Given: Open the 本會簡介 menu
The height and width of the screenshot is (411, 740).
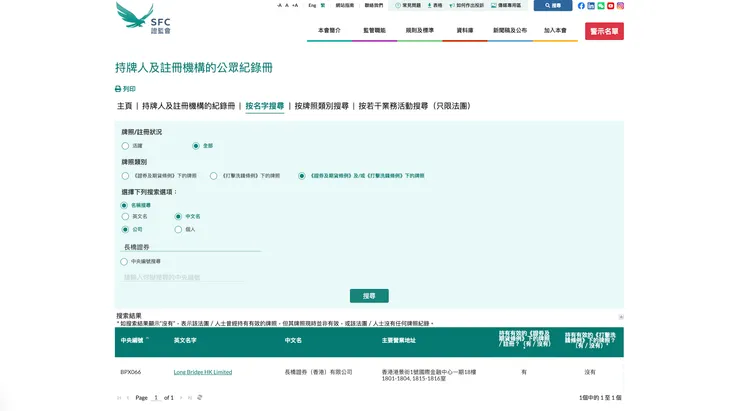Looking at the screenshot, I should pos(329,30).
